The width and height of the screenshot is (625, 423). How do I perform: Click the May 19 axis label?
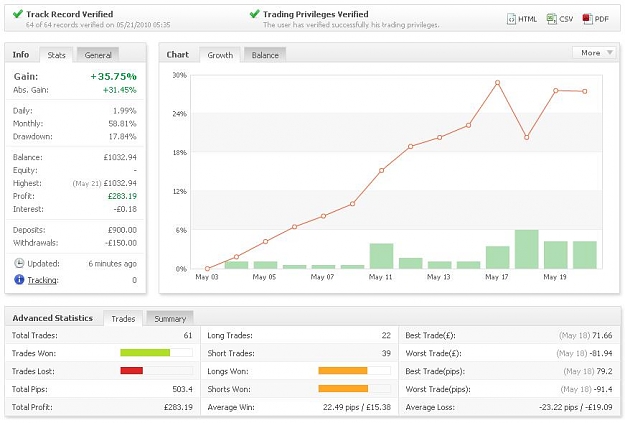click(555, 277)
